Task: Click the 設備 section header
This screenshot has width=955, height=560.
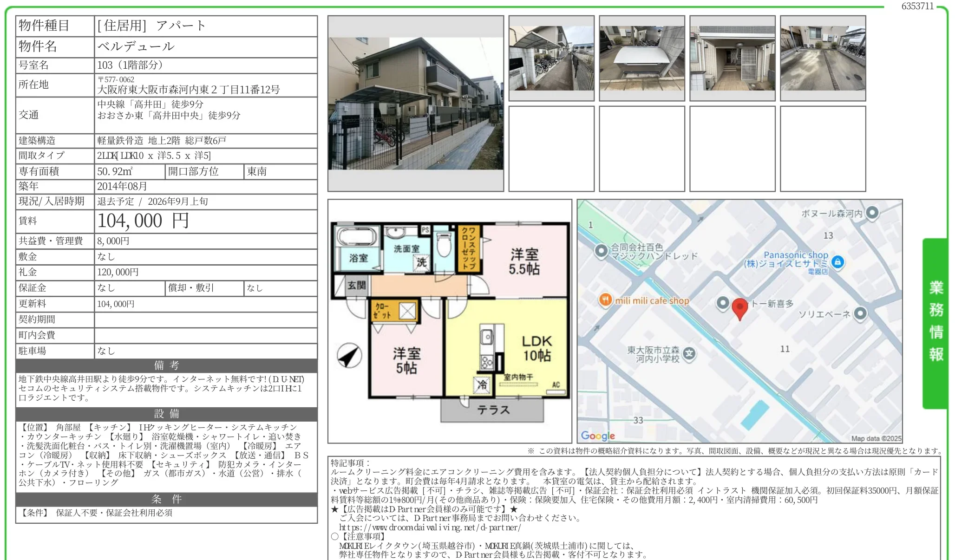Action: (x=166, y=414)
